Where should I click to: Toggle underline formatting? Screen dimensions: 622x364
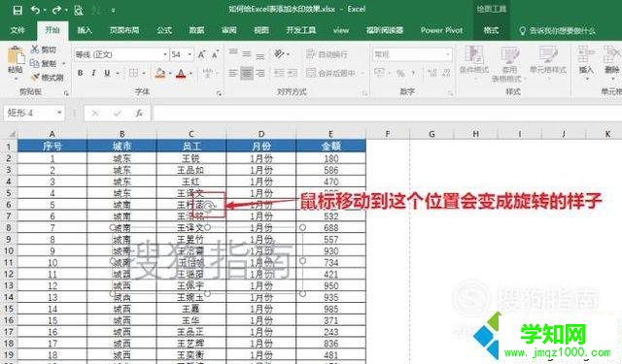coord(107,73)
